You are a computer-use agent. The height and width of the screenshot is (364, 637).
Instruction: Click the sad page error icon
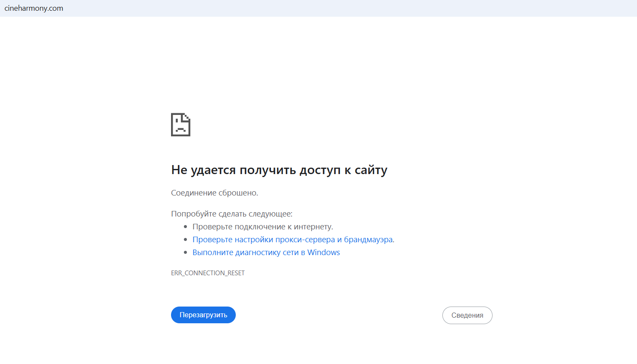180,125
